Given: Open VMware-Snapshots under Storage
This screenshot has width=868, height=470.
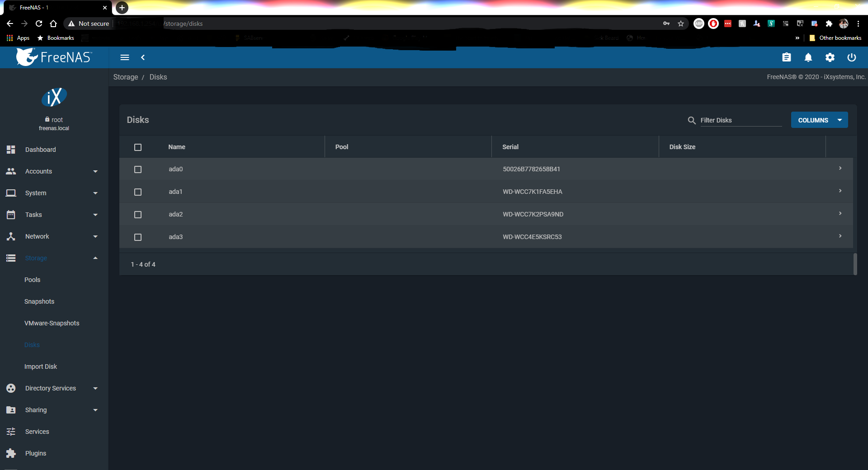Looking at the screenshot, I should click(52, 323).
